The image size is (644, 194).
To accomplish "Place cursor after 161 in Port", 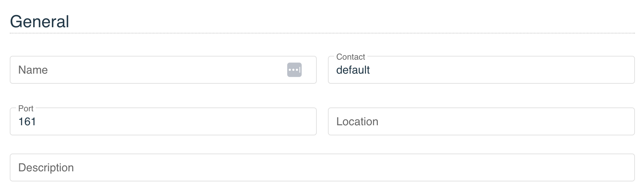I will coord(37,121).
